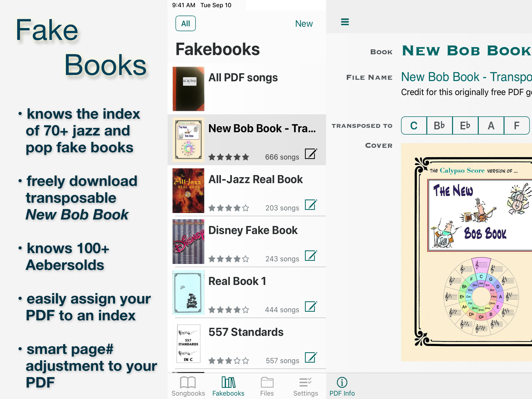The image size is (532, 399).
Task: Select transposition key A
Action: click(491, 125)
